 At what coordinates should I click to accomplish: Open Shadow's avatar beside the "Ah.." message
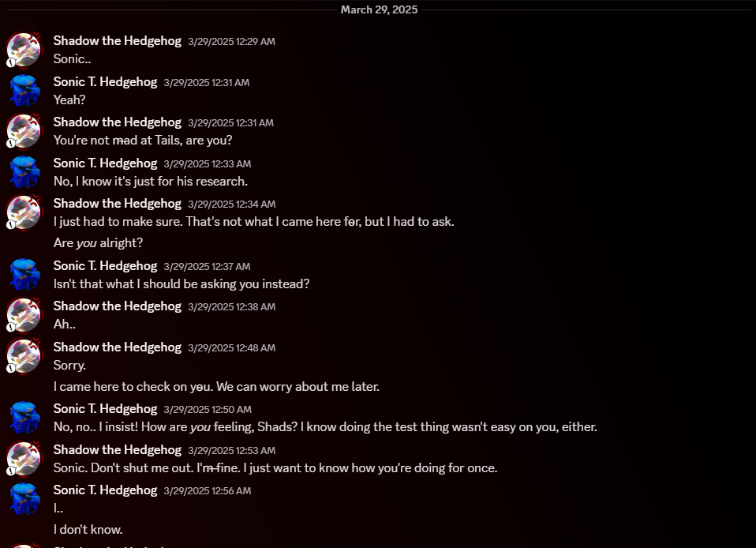[x=24, y=314]
